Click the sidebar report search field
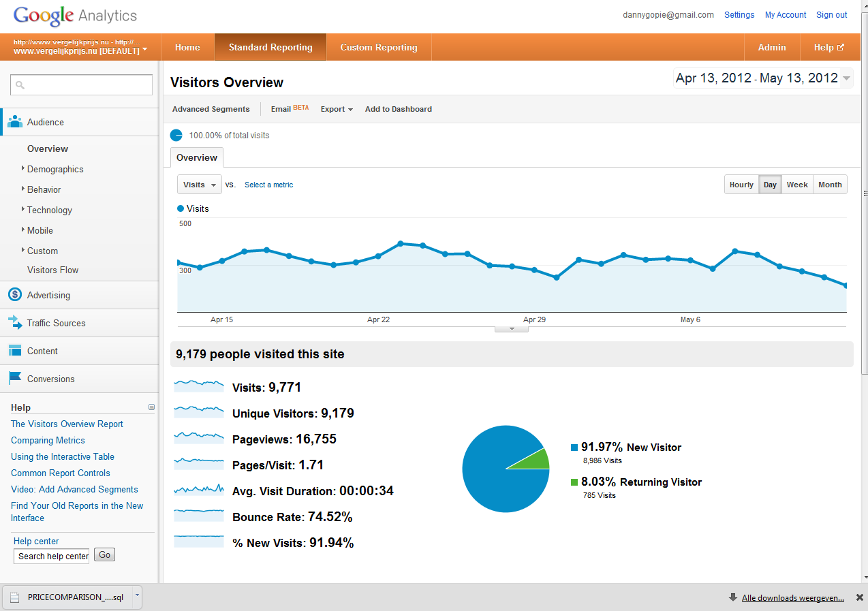 click(81, 84)
